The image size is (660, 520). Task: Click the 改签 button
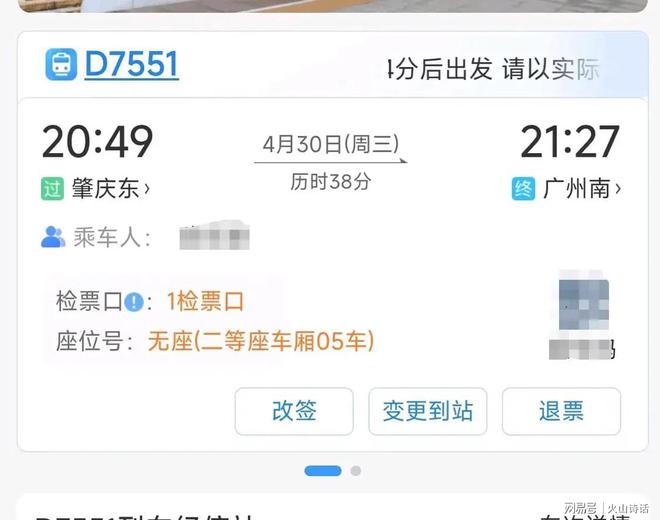pyautogui.click(x=294, y=411)
